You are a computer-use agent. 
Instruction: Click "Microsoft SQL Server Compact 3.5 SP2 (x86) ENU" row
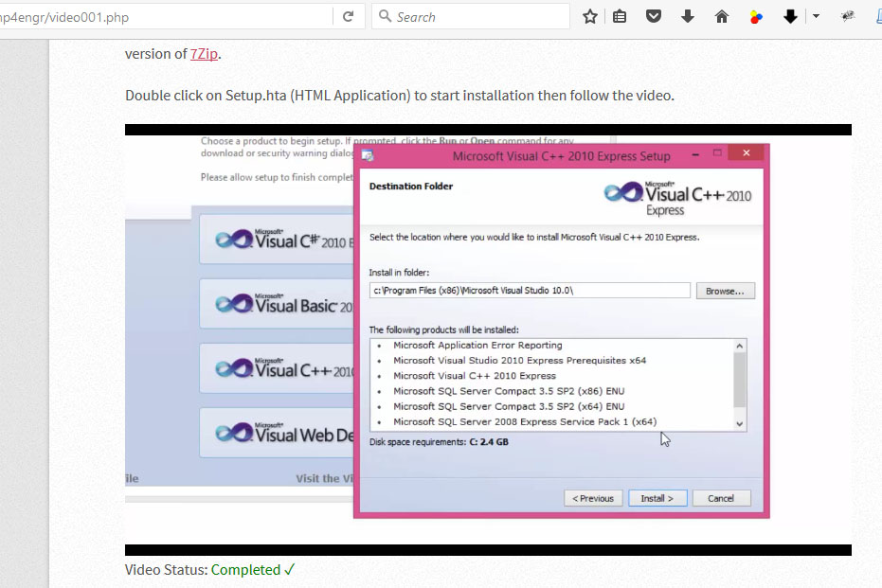pos(509,391)
